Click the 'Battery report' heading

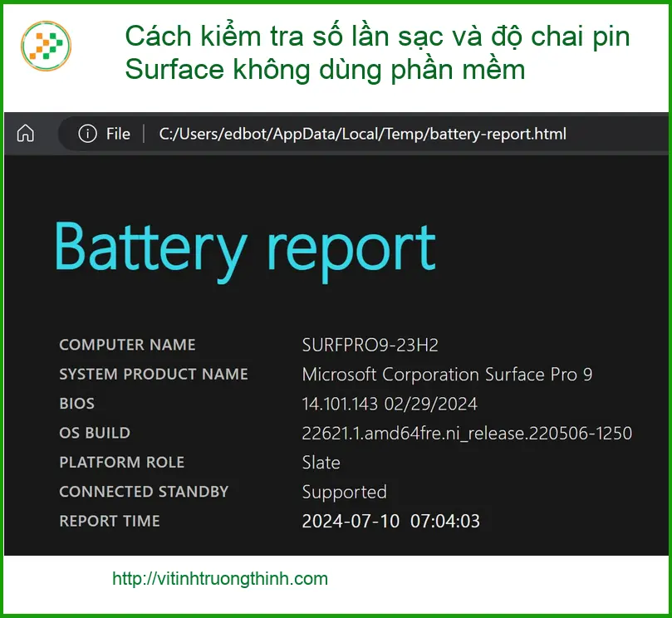pyautogui.click(x=245, y=251)
